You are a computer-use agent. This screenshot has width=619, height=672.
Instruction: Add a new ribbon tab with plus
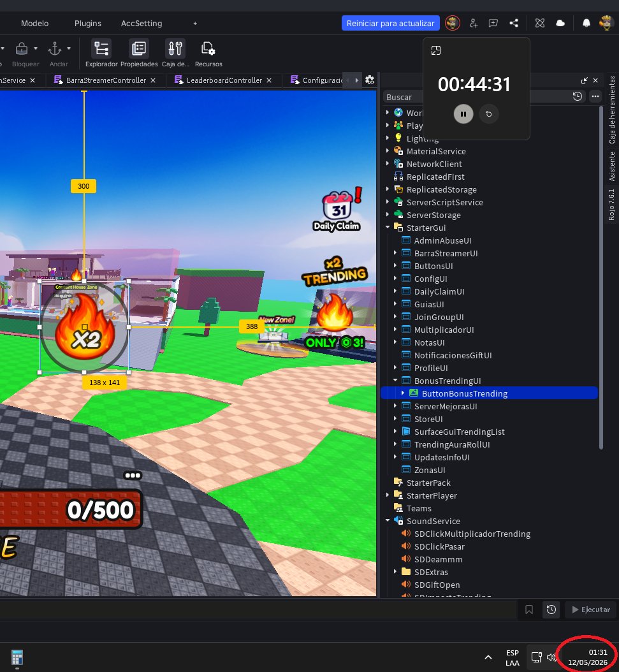[195, 23]
